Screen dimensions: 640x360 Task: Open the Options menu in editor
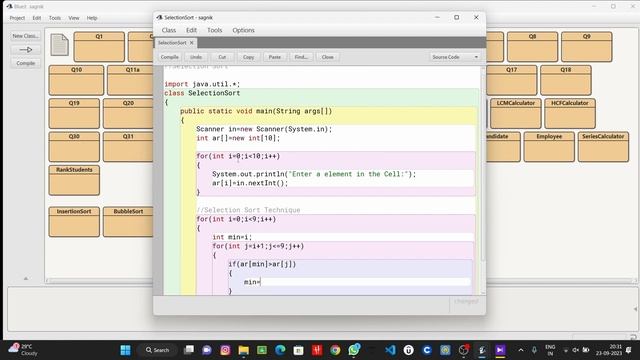243,30
